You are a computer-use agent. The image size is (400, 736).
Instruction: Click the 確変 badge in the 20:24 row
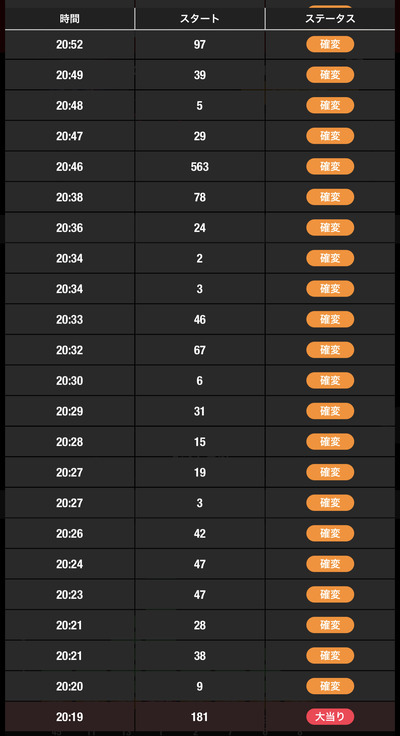pyautogui.click(x=330, y=564)
